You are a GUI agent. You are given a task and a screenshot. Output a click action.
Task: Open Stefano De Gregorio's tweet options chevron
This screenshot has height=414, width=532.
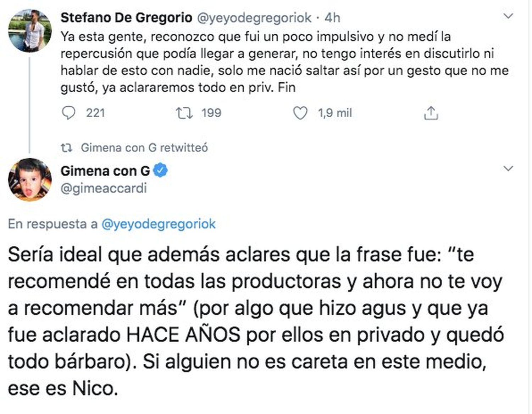coord(509,16)
